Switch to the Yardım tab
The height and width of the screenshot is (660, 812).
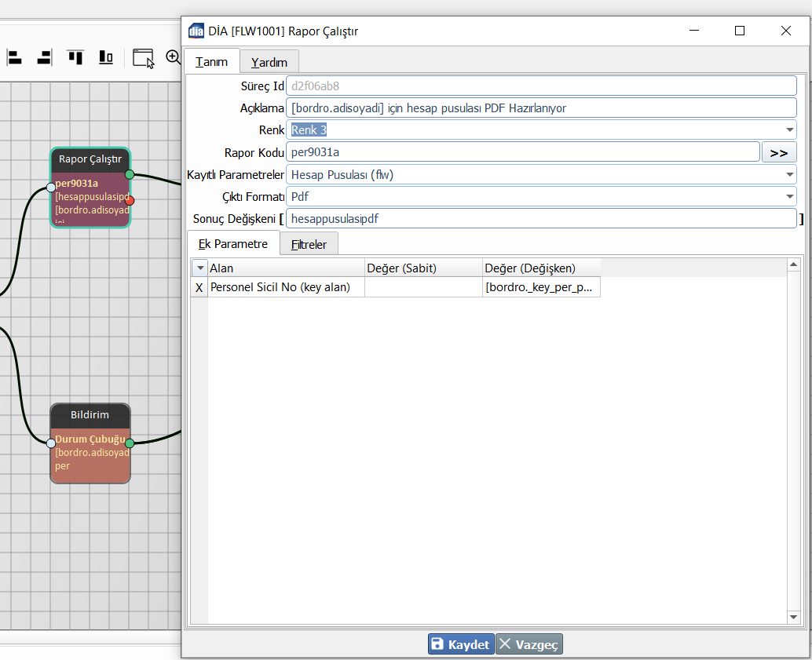(269, 62)
